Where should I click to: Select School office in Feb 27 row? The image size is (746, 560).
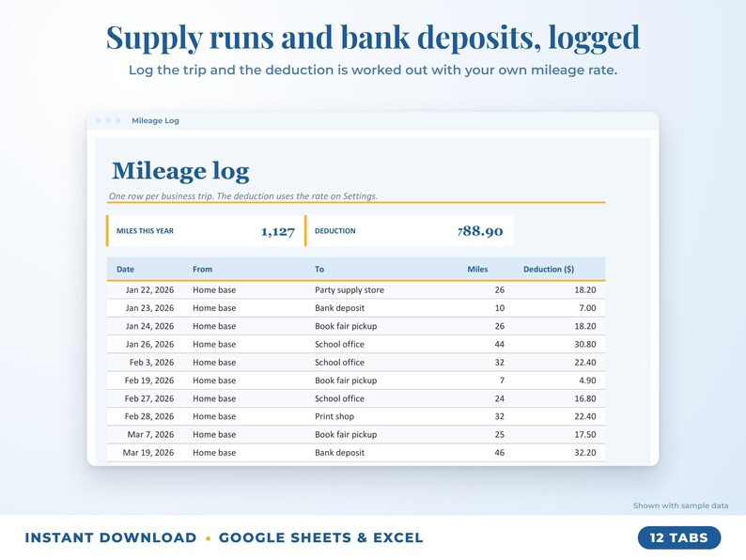coord(340,398)
